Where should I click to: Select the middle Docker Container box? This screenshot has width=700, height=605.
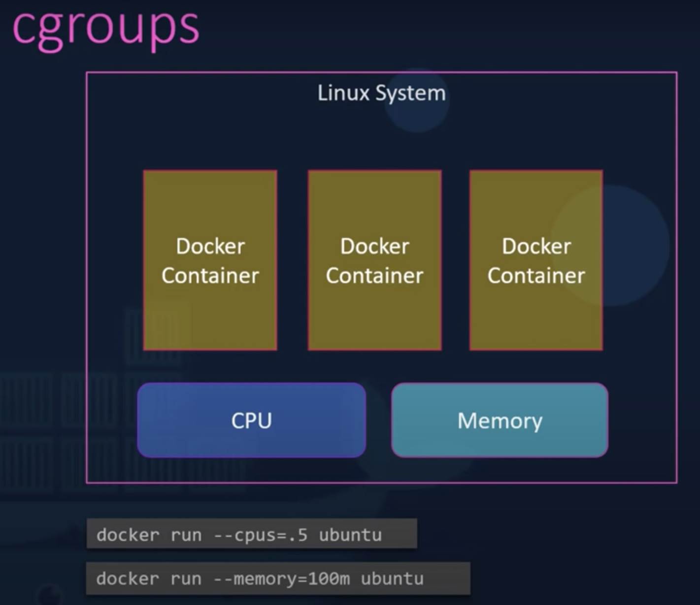(374, 260)
